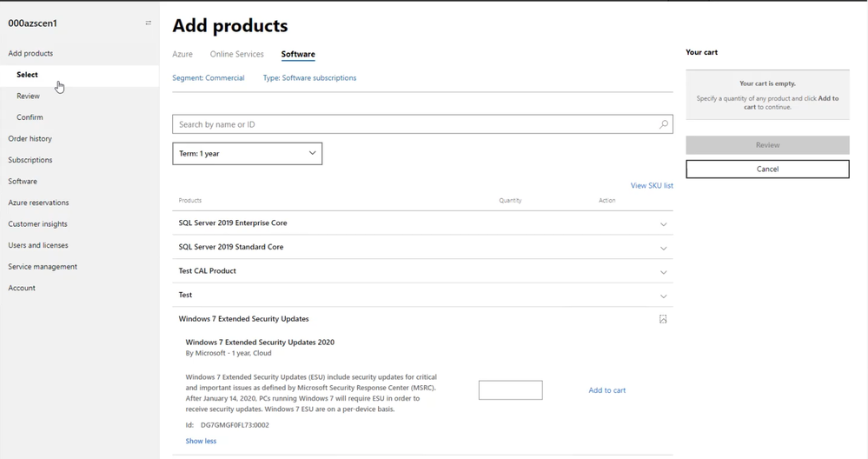Image resolution: width=868 pixels, height=459 pixels.
Task: Switch to the Online Services tab
Action: coord(236,54)
